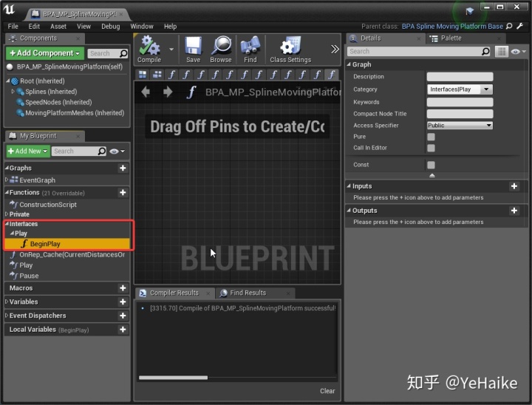Open the Asset menu
532x405 pixels.
click(58, 26)
